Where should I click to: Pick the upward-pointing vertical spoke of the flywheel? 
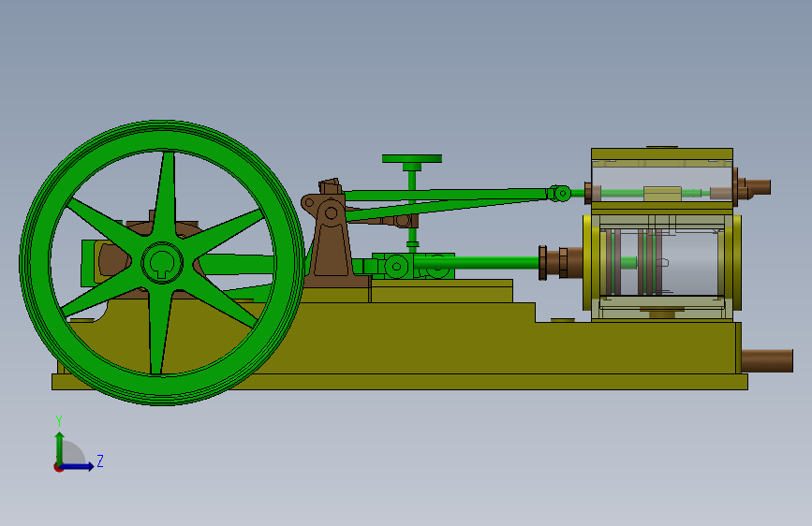point(166,196)
